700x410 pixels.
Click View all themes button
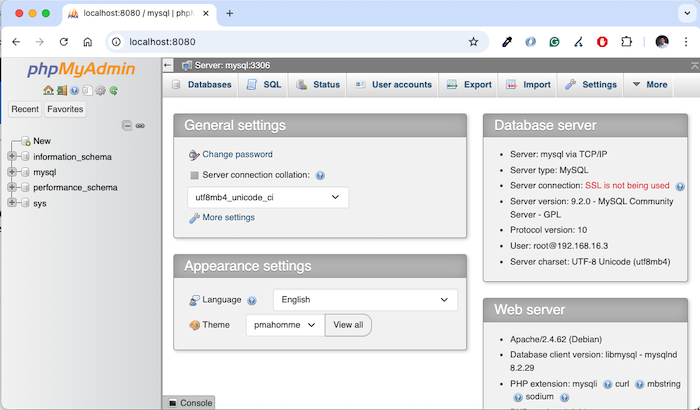coord(348,325)
